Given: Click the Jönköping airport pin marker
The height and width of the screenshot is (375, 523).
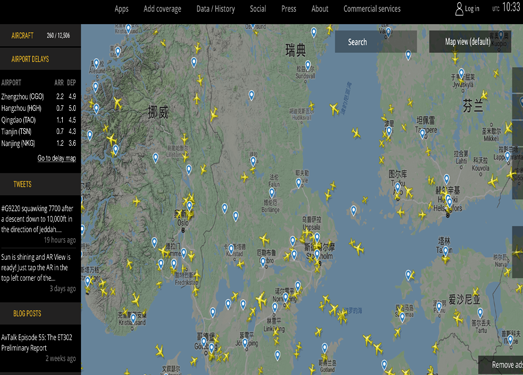Looking at the screenshot, I should pyautogui.click(x=245, y=343).
